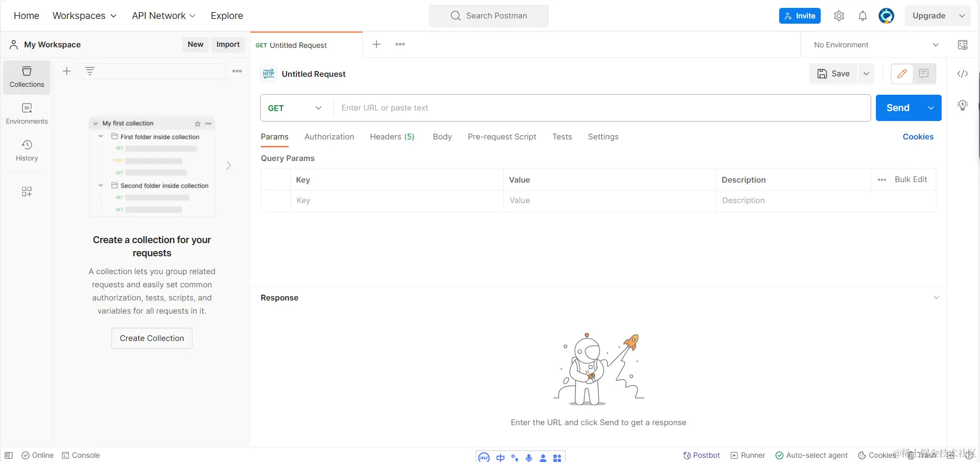
Task: Switch to the Body tab
Action: (442, 137)
